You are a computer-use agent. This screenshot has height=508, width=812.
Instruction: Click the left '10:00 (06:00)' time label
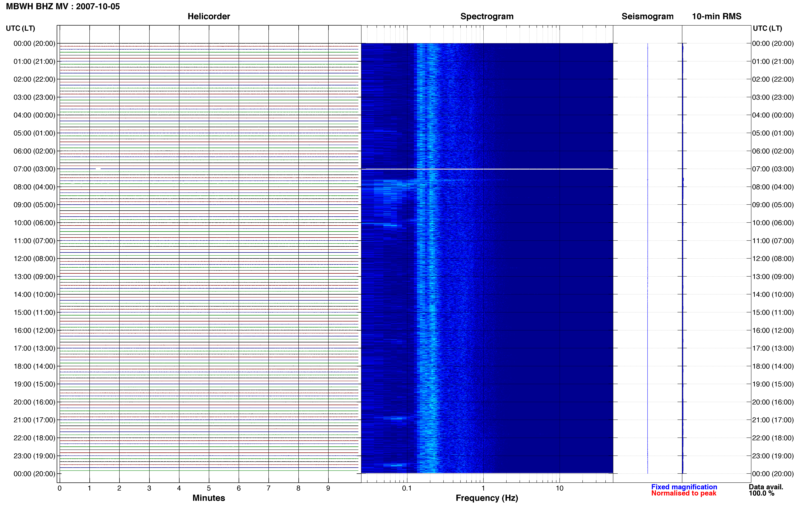[x=34, y=223]
